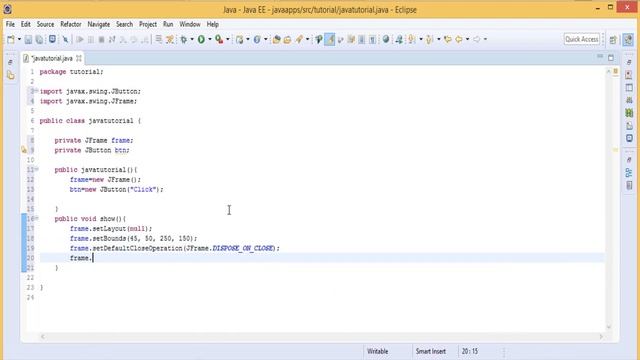Open the Search menu
Screen dimensions: 640x360
click(124, 24)
